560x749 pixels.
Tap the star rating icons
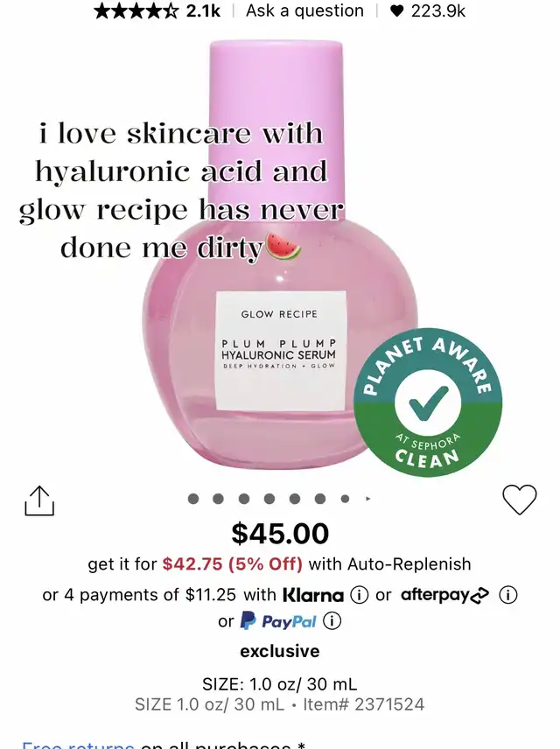137,10
